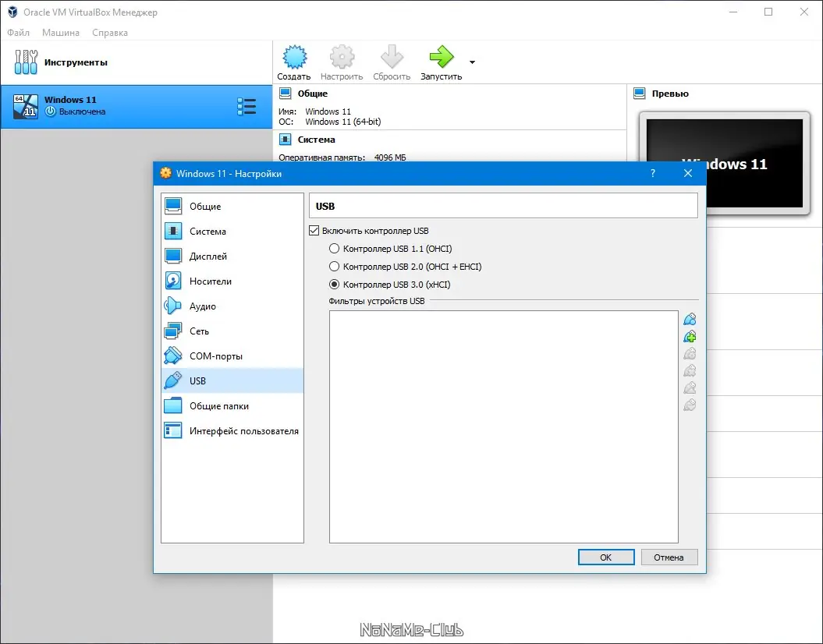Confirm settings with OK button

click(x=606, y=557)
